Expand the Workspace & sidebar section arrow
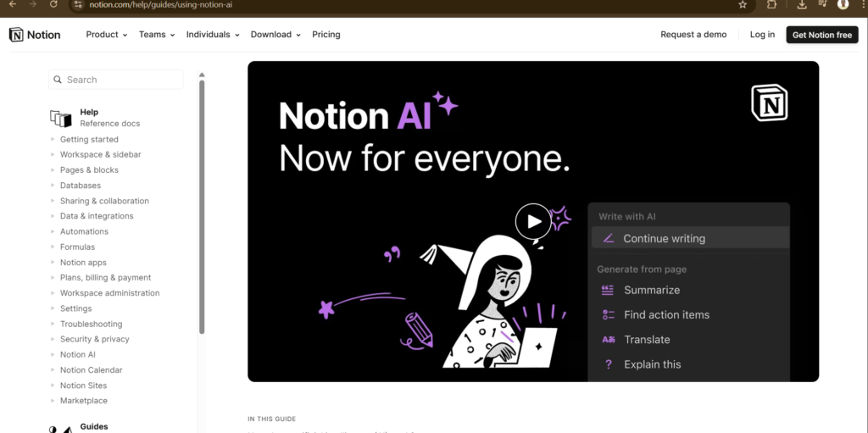This screenshot has height=433, width=868. pyautogui.click(x=53, y=154)
